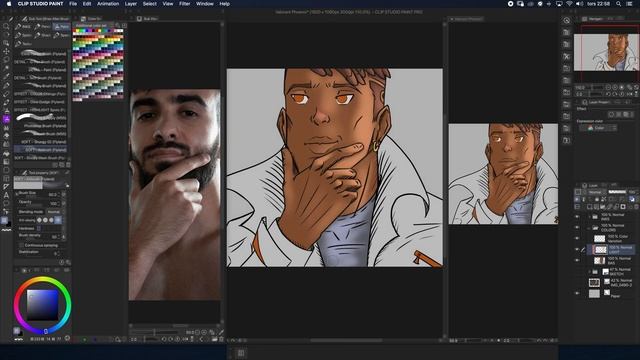Hide the Paper layer
This screenshot has width=640, height=360.
click(x=577, y=293)
